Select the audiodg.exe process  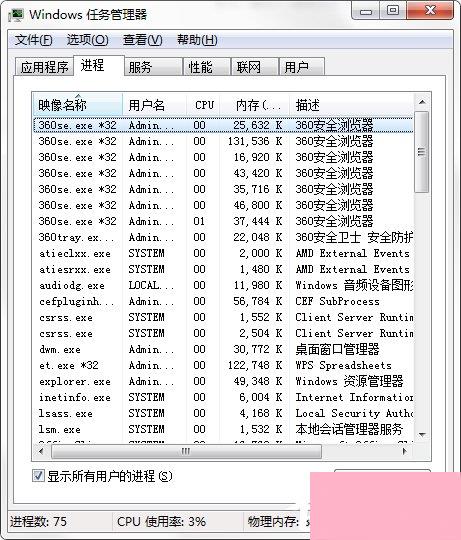point(223,285)
